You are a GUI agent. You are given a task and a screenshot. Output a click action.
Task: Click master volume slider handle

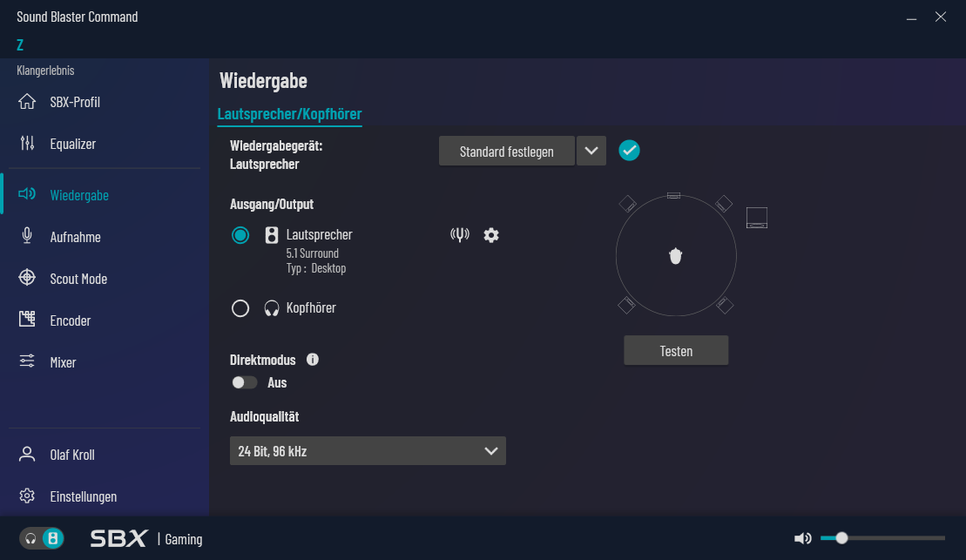coord(841,538)
